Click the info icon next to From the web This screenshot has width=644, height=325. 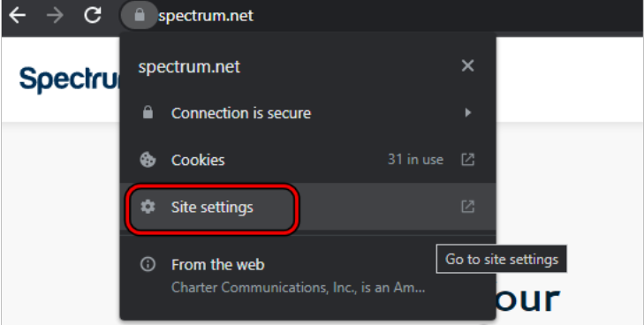[148, 264]
